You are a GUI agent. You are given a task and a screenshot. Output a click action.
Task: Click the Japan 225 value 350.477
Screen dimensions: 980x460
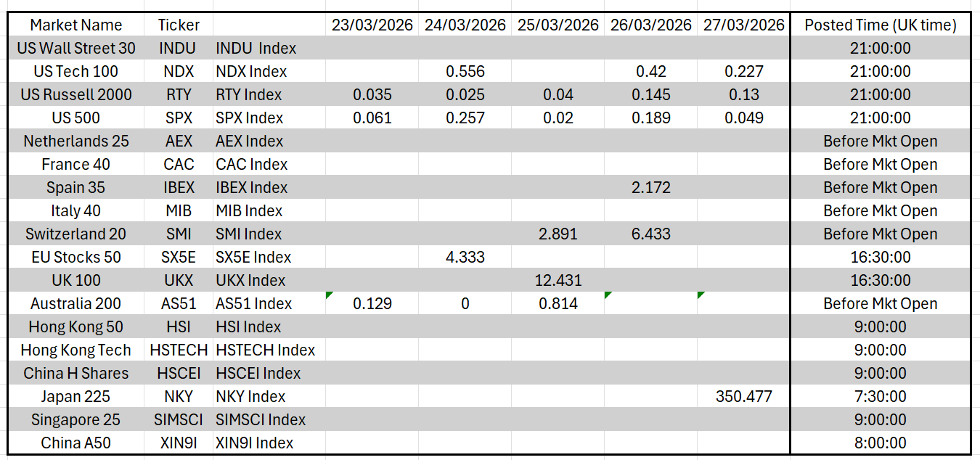pos(743,396)
